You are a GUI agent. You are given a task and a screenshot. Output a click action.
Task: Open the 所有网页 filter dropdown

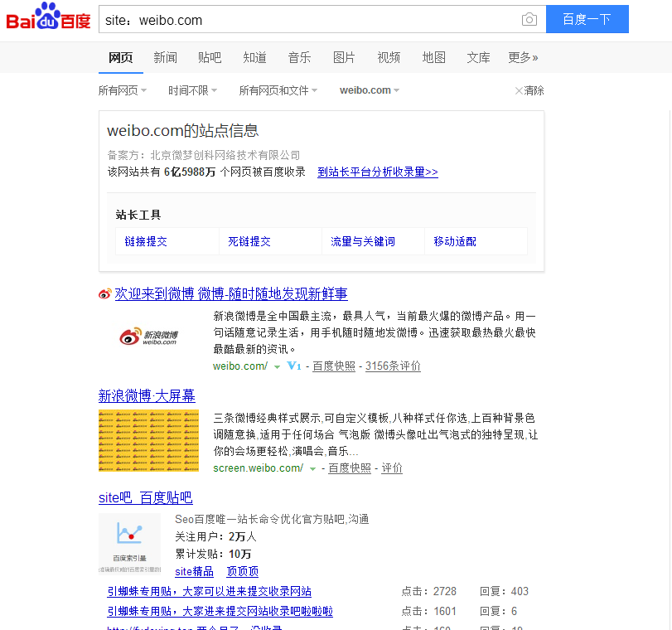pos(123,90)
